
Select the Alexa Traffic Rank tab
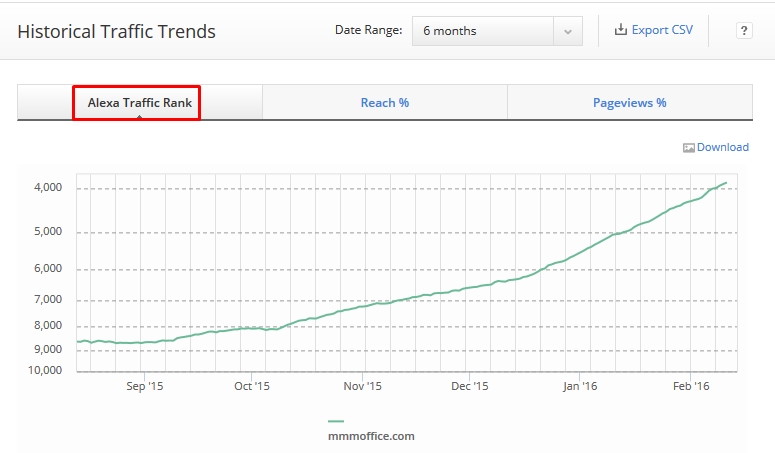point(140,102)
